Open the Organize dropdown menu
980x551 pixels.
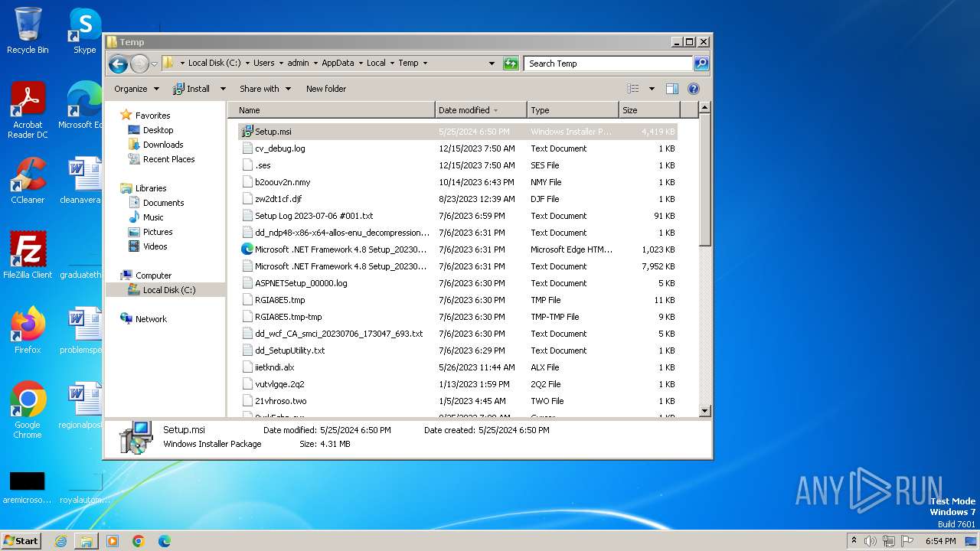tap(136, 89)
